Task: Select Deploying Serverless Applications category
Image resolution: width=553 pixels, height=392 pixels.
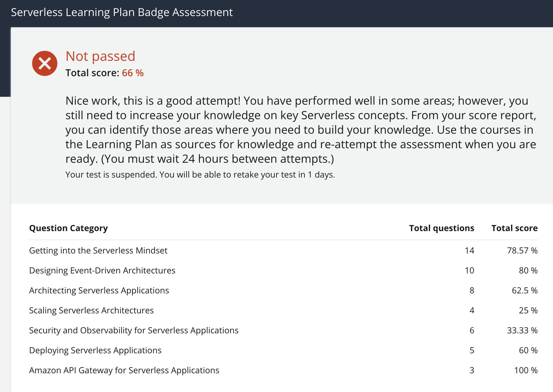Action: tap(95, 350)
